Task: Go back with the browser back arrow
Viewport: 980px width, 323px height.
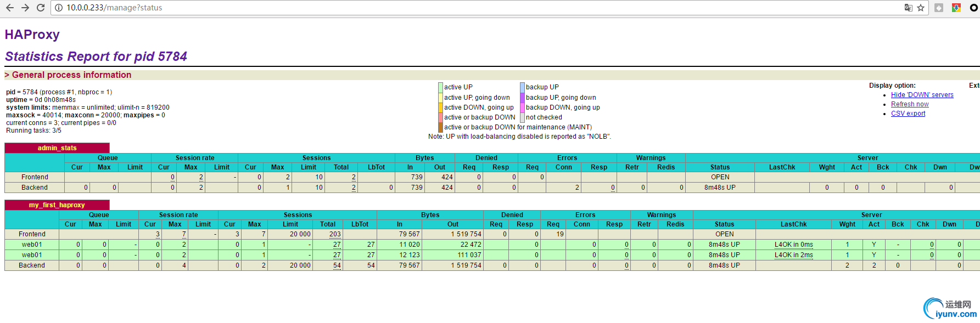Action: click(10, 8)
